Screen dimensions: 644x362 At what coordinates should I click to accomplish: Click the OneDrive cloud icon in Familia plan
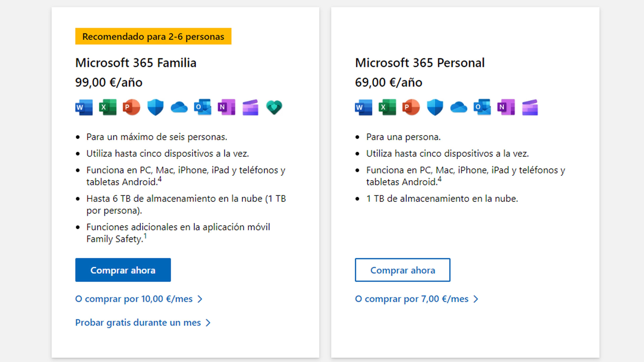point(179,107)
